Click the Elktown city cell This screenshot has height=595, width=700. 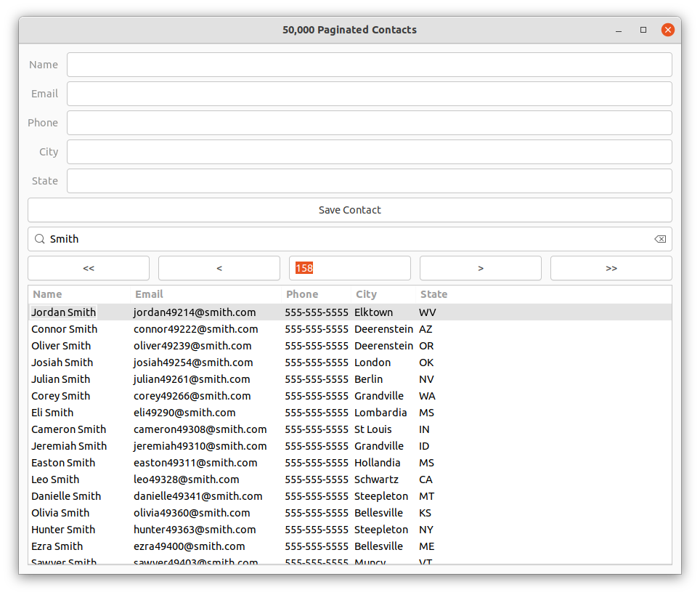pos(374,312)
